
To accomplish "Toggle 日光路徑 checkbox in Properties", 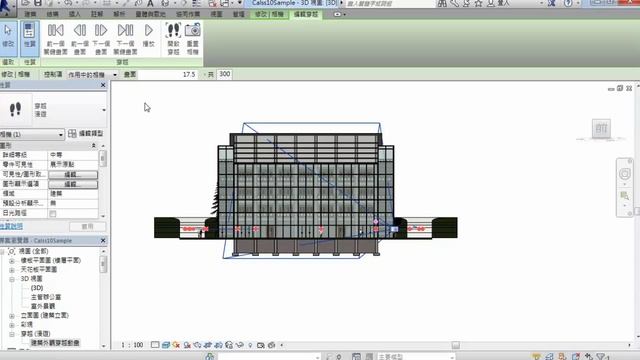I will 53,213.
